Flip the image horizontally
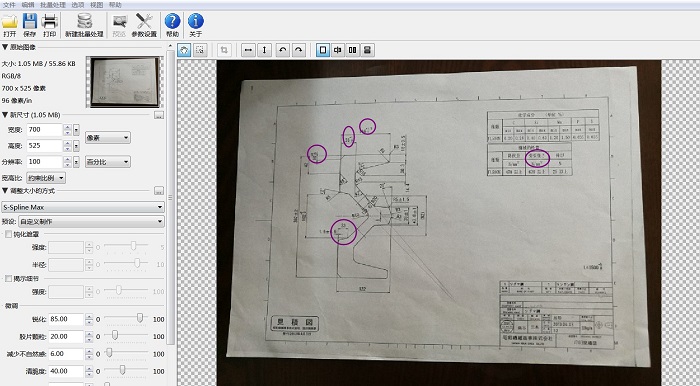This screenshot has height=386, width=700. (248, 50)
